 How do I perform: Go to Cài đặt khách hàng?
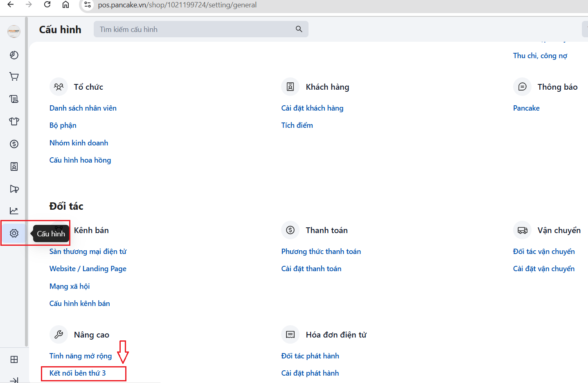(x=312, y=108)
